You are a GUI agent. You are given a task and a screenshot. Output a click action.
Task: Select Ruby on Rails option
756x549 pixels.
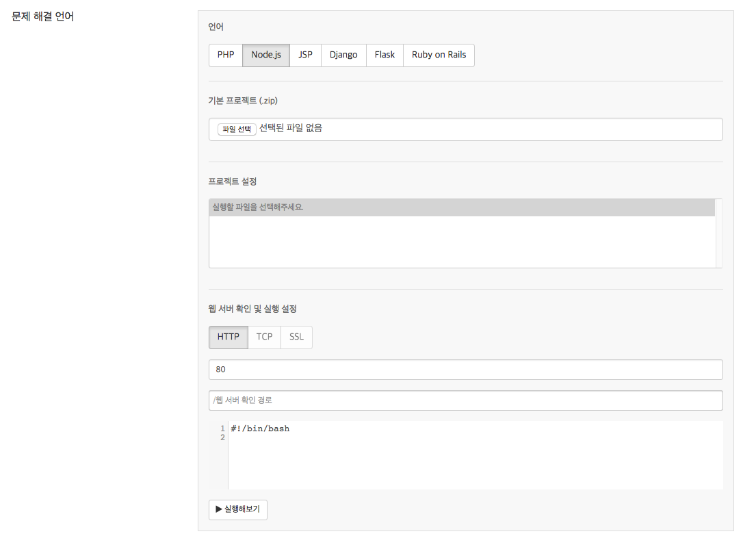click(439, 55)
